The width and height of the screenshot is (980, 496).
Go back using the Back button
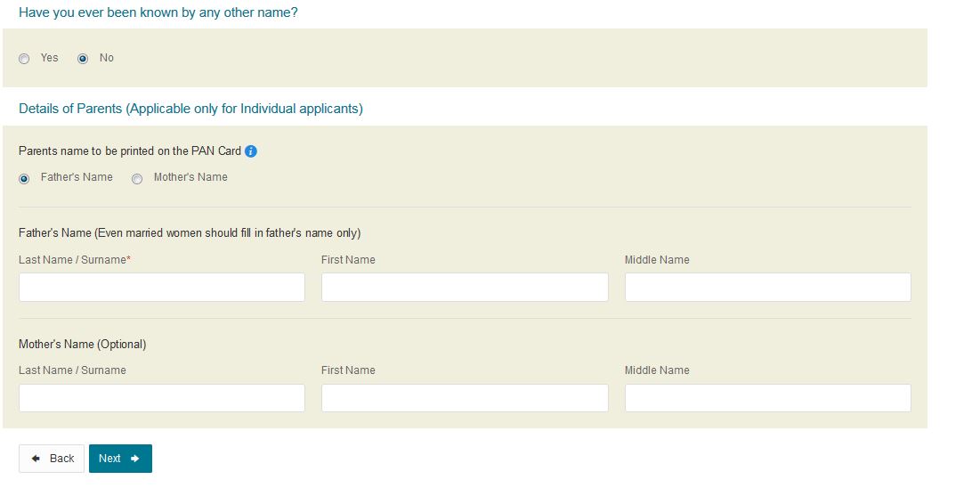52,459
